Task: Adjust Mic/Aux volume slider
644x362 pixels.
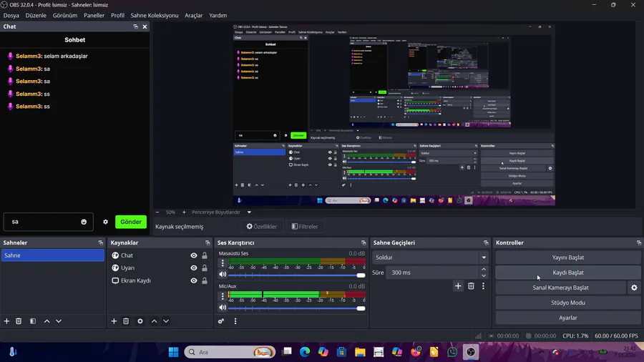Action: pos(296,308)
